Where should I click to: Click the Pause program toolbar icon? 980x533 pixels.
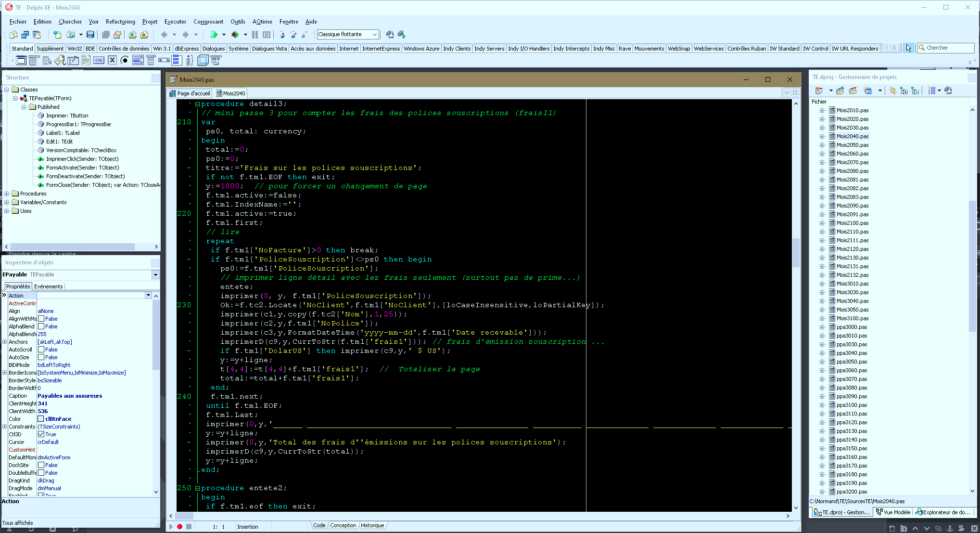(x=255, y=35)
